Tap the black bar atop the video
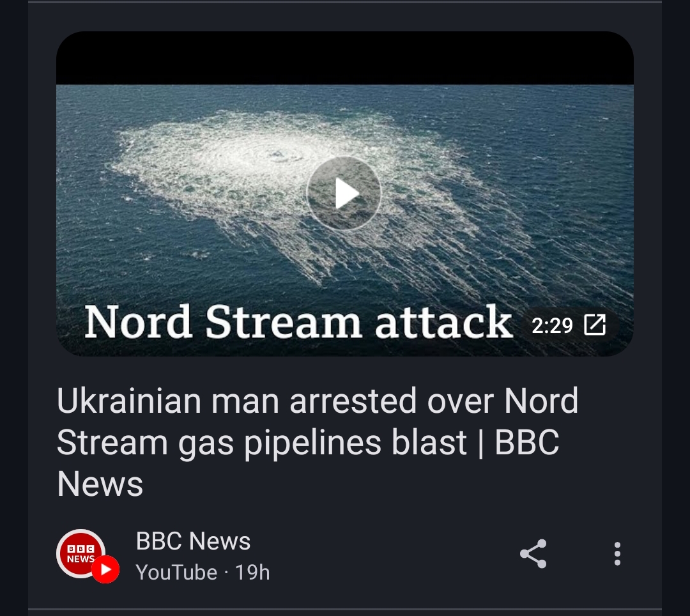Image resolution: width=690 pixels, height=616 pixels. coord(345,58)
